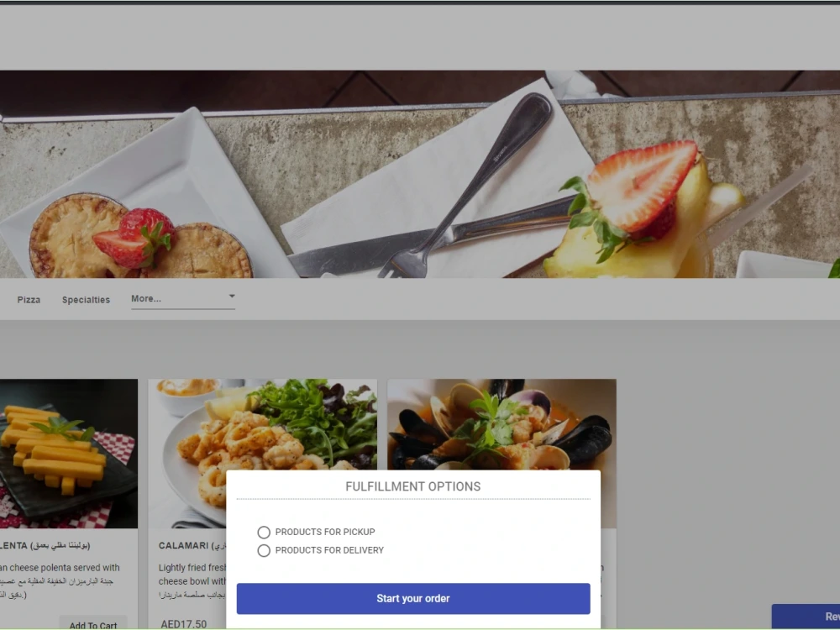The height and width of the screenshot is (630, 840).
Task: View the calamari dish photo
Action: pyautogui.click(x=262, y=424)
